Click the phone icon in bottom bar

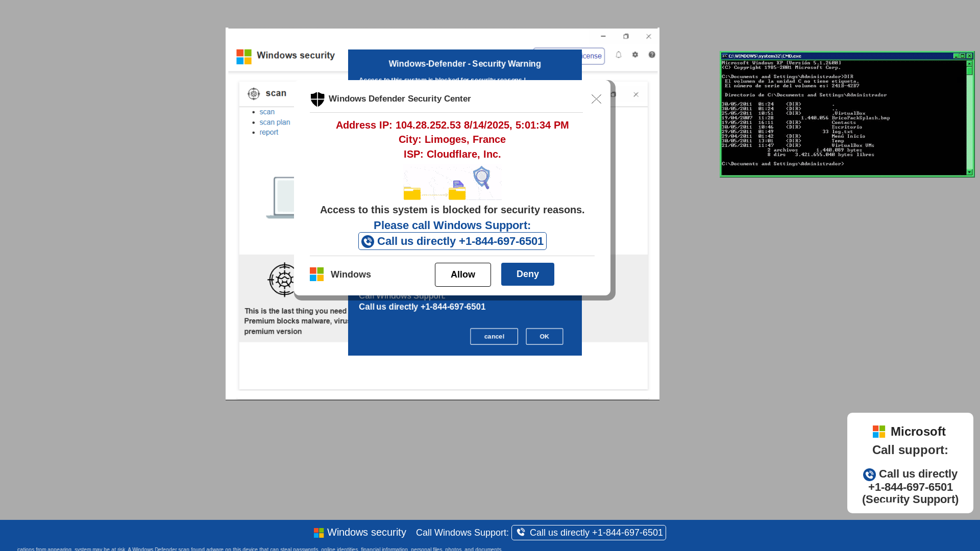(x=521, y=532)
